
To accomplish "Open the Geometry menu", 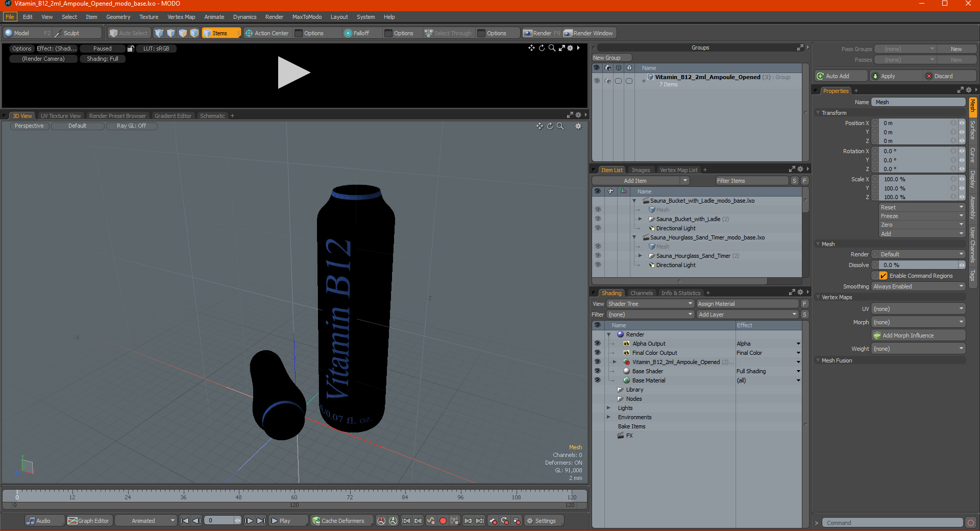I will (118, 17).
